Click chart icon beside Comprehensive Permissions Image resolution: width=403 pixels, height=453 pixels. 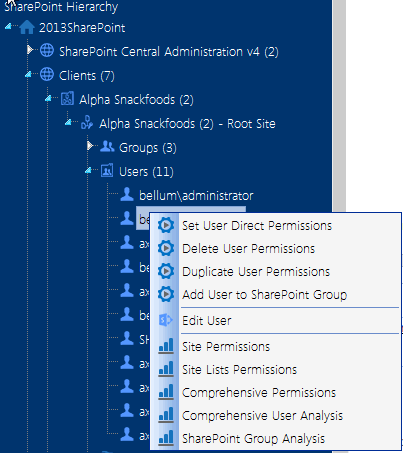(166, 392)
